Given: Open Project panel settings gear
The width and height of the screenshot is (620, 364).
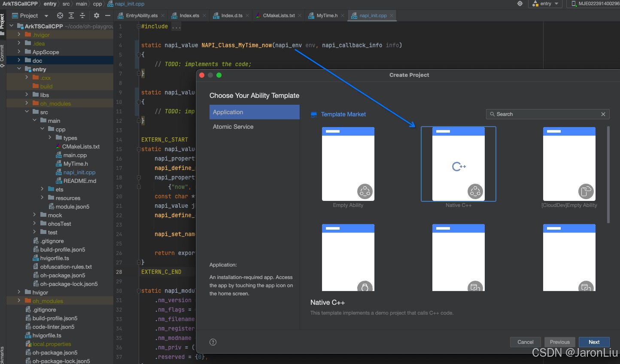Looking at the screenshot, I should click(x=97, y=15).
